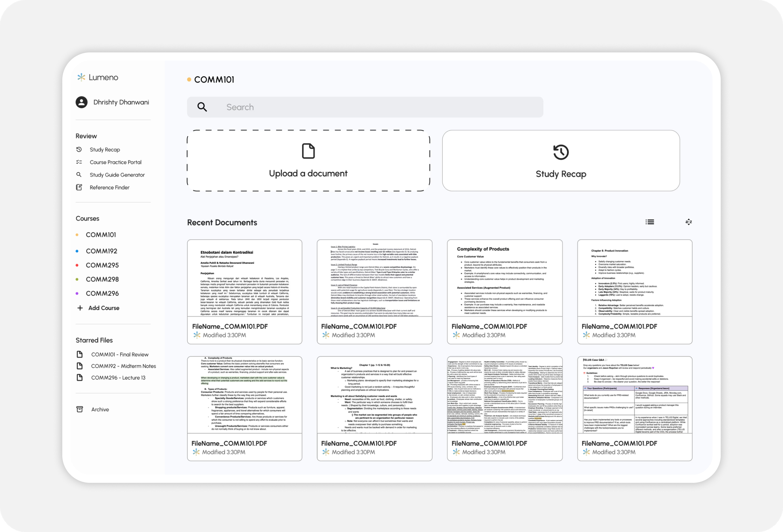Open starred file COMM192 - Midterm Notes
The image size is (783, 532).
coord(123,366)
